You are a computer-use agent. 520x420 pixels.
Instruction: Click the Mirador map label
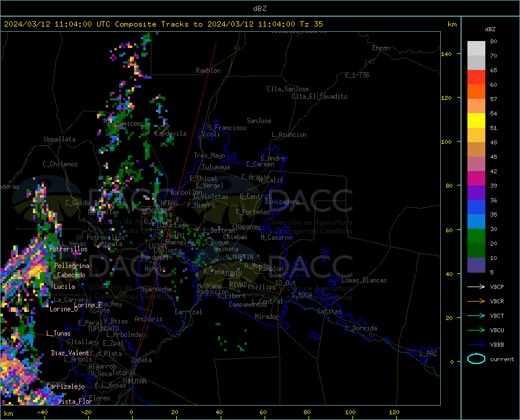click(x=267, y=317)
